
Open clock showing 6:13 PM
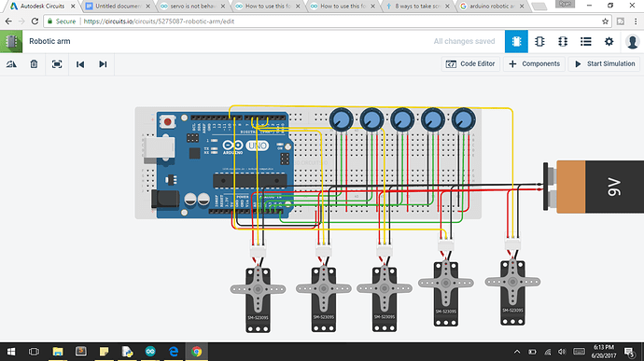pos(604,352)
